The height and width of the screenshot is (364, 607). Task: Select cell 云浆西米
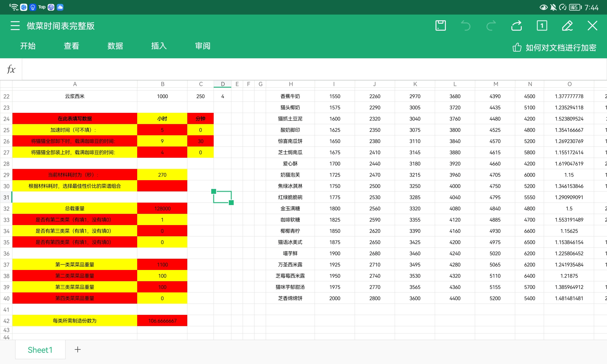[75, 96]
